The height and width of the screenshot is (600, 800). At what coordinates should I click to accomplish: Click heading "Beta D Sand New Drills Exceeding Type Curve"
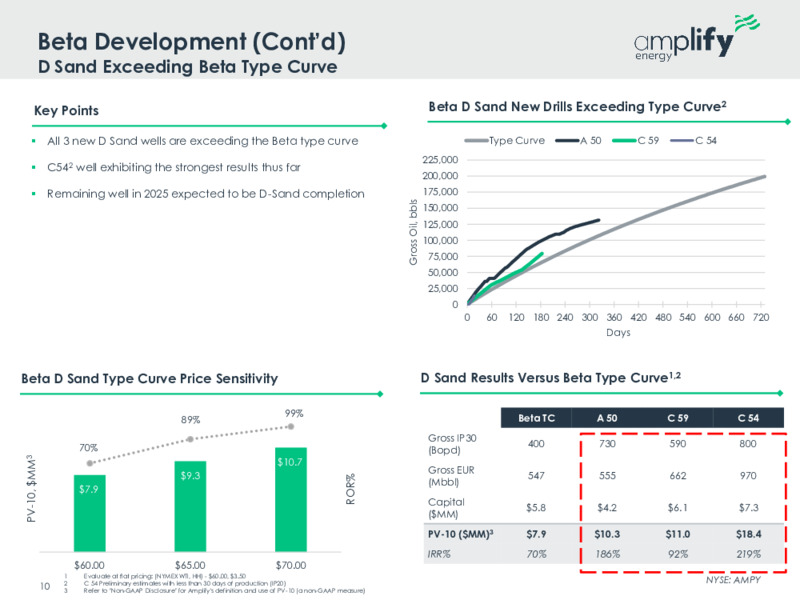(x=577, y=107)
